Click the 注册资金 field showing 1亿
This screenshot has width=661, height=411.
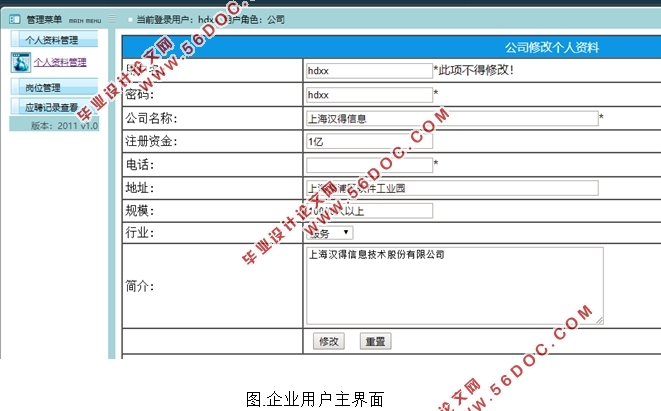369,141
